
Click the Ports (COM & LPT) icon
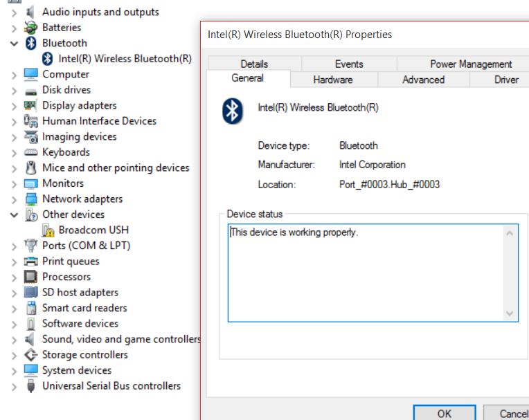(x=30, y=246)
